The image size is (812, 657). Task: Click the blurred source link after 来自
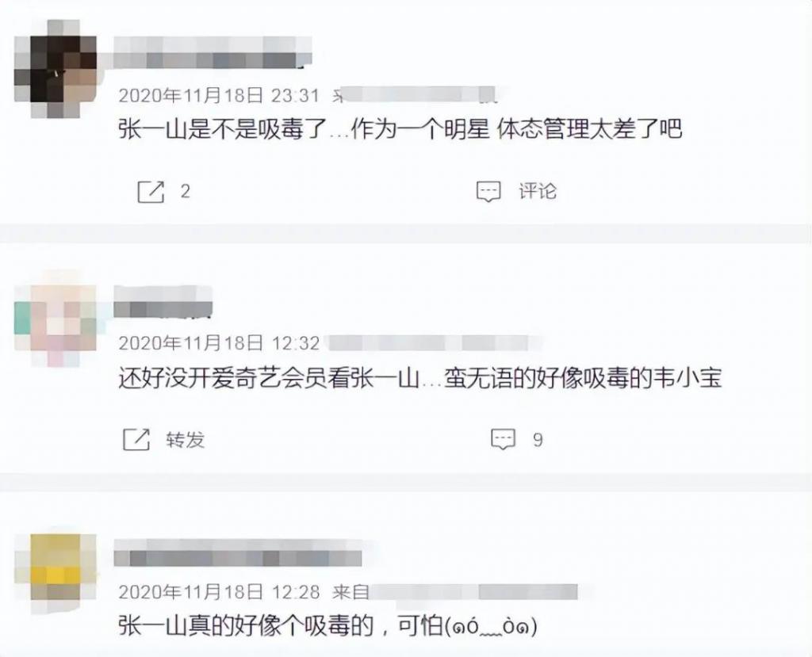pyautogui.click(x=474, y=592)
